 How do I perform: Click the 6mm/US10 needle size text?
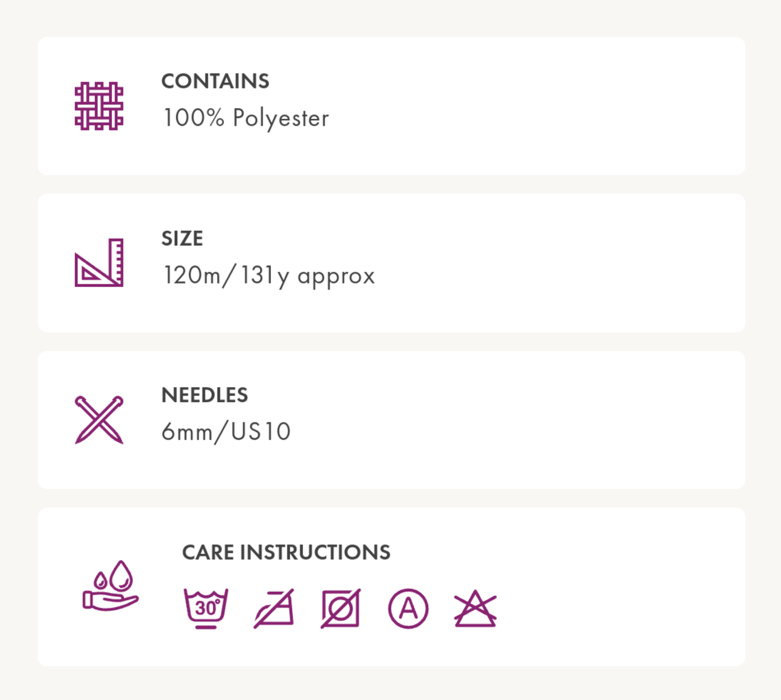tap(226, 432)
